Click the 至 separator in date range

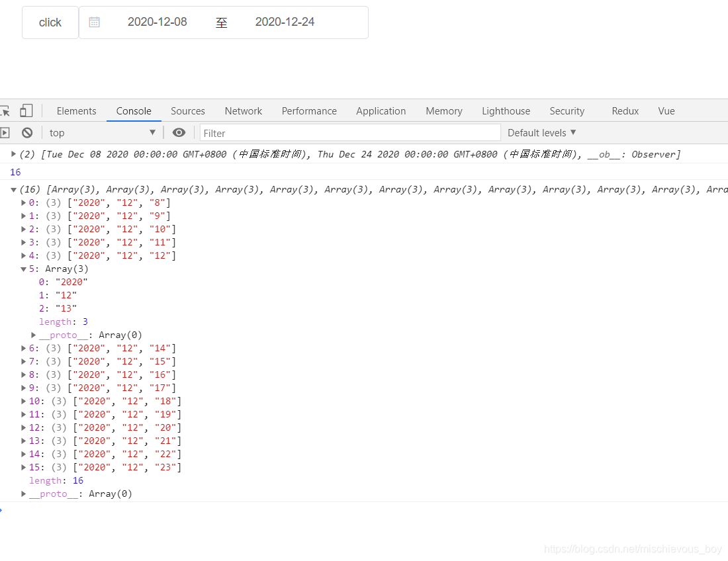click(222, 22)
